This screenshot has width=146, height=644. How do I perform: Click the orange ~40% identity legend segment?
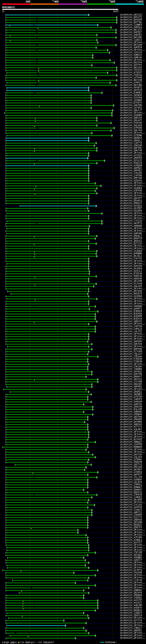[x=45, y=4]
